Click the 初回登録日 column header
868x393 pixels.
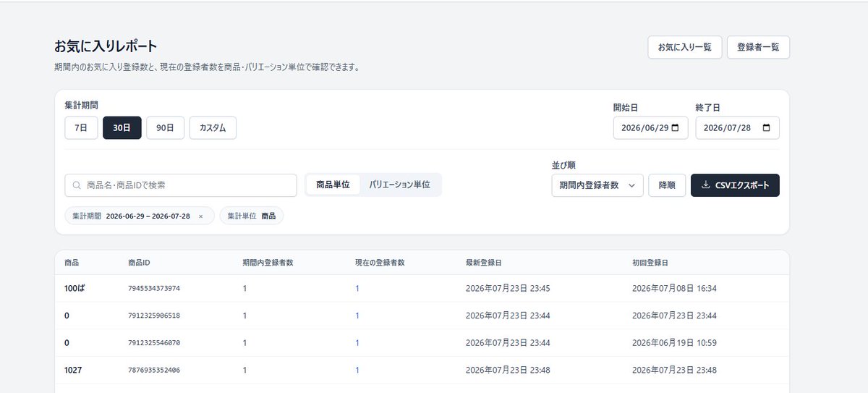652,262
